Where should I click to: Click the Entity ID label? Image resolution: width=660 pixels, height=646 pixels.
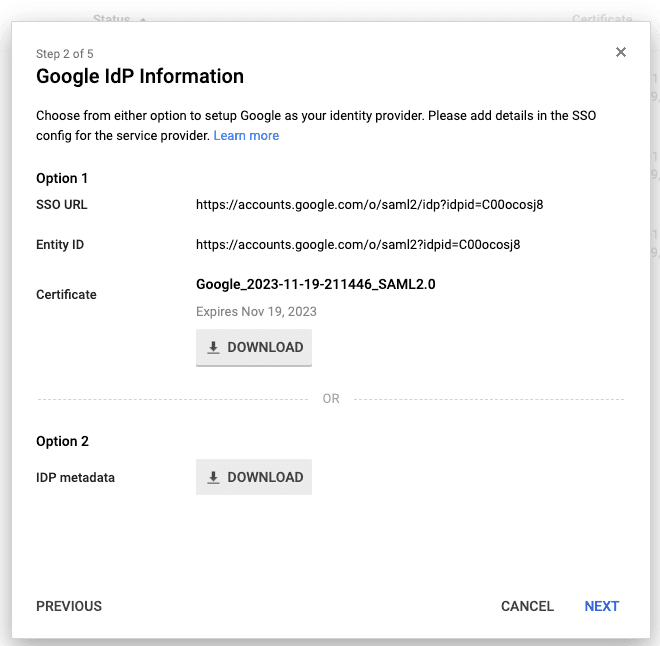pyautogui.click(x=60, y=245)
